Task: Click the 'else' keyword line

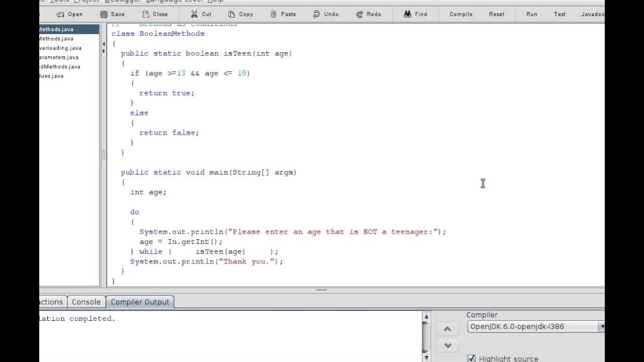Action: coord(139,113)
